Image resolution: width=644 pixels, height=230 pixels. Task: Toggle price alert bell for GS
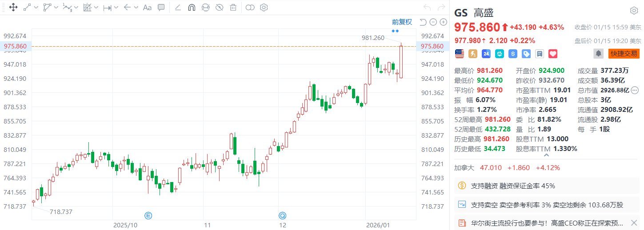[599, 54]
